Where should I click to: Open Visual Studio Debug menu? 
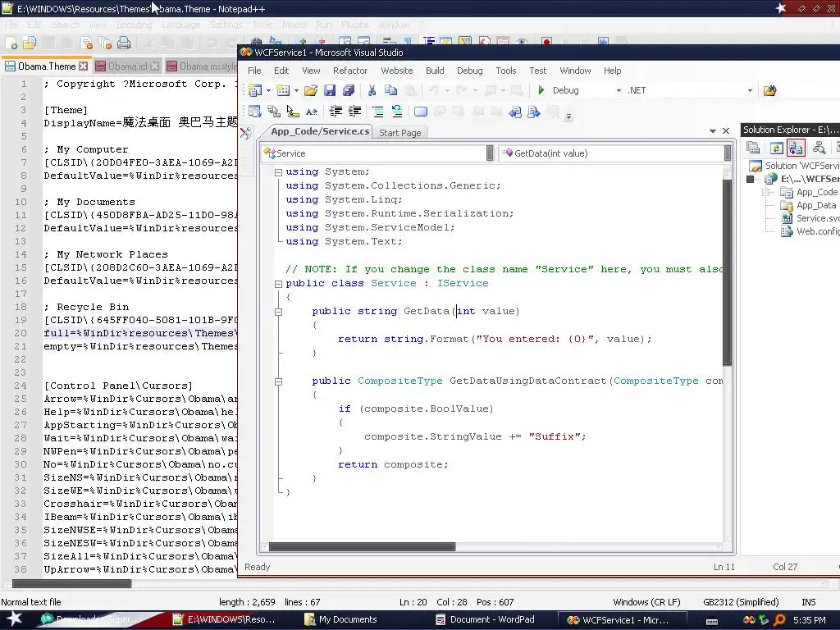click(469, 71)
